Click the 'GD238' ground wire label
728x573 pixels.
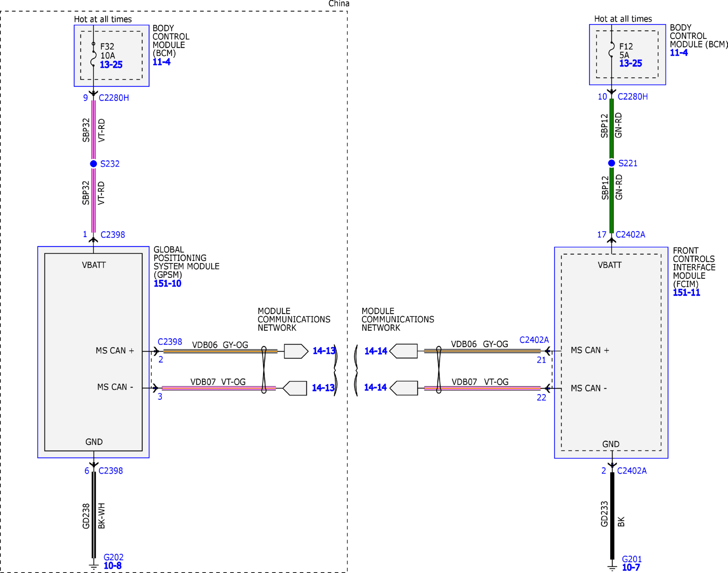(86, 516)
